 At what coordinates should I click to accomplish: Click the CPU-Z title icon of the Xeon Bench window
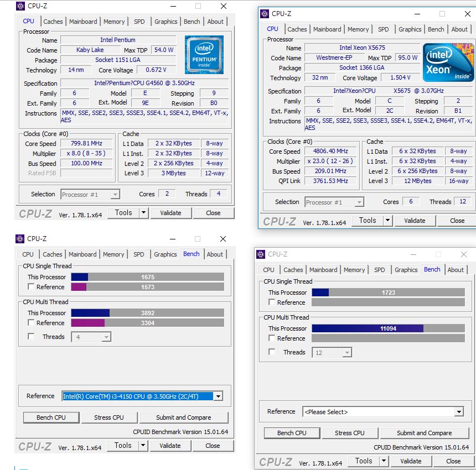[261, 254]
